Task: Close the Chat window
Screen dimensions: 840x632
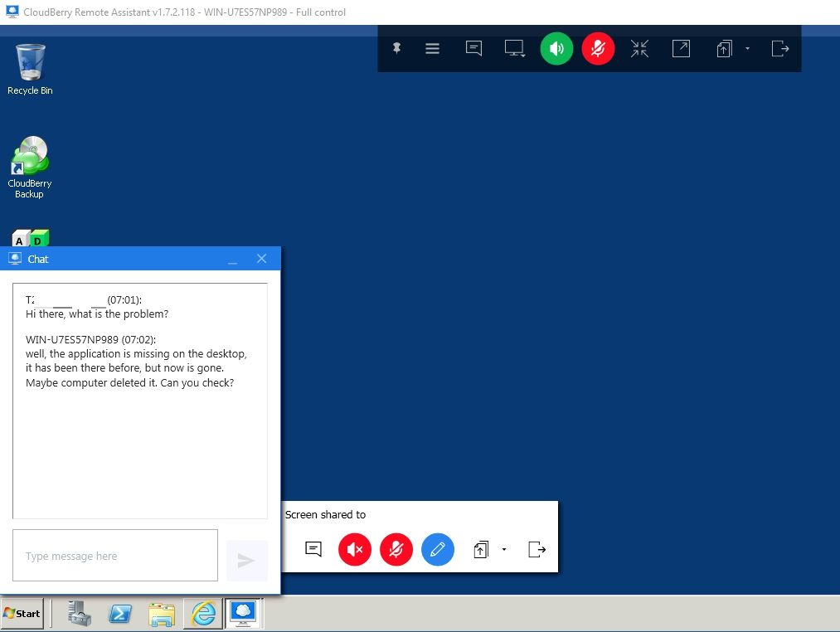Action: coord(261,259)
